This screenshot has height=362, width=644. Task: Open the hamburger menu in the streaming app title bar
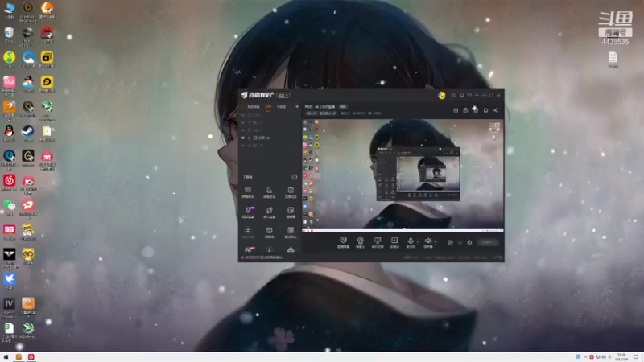point(477,95)
